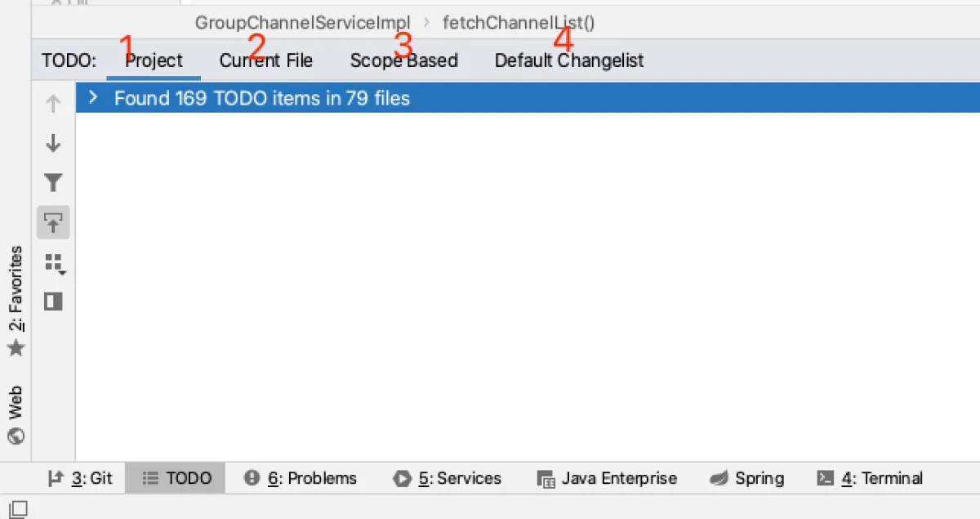Open the Git tool window
The height and width of the screenshot is (519, 980).
(80, 478)
